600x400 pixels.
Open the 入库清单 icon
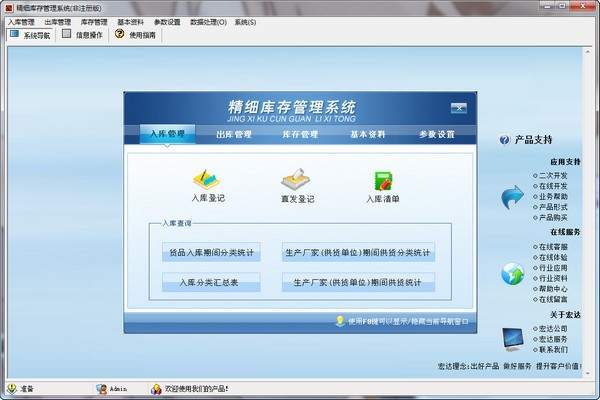(x=382, y=181)
